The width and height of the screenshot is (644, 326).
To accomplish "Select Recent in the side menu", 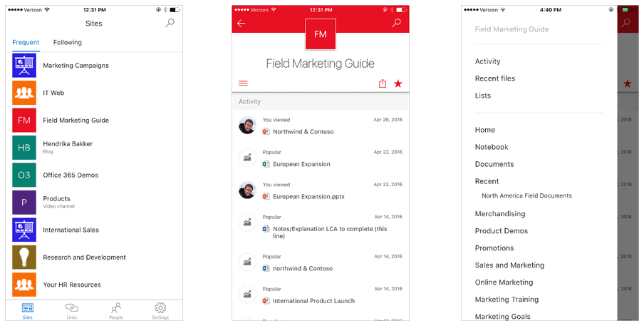I will tap(487, 181).
